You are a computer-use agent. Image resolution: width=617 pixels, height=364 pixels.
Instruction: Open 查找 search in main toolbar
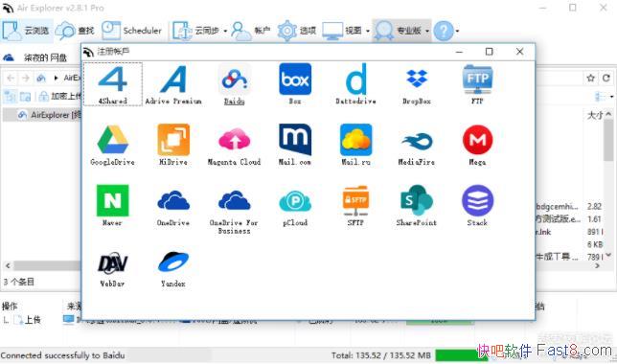[75, 31]
